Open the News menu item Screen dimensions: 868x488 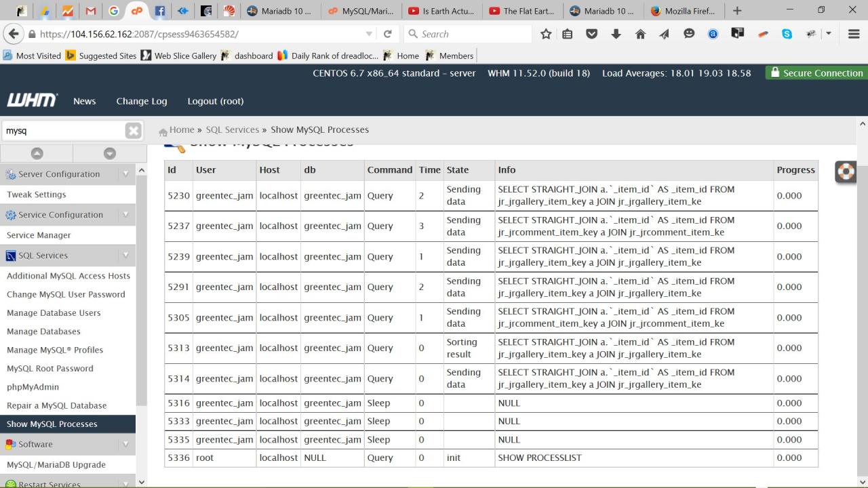[84, 101]
